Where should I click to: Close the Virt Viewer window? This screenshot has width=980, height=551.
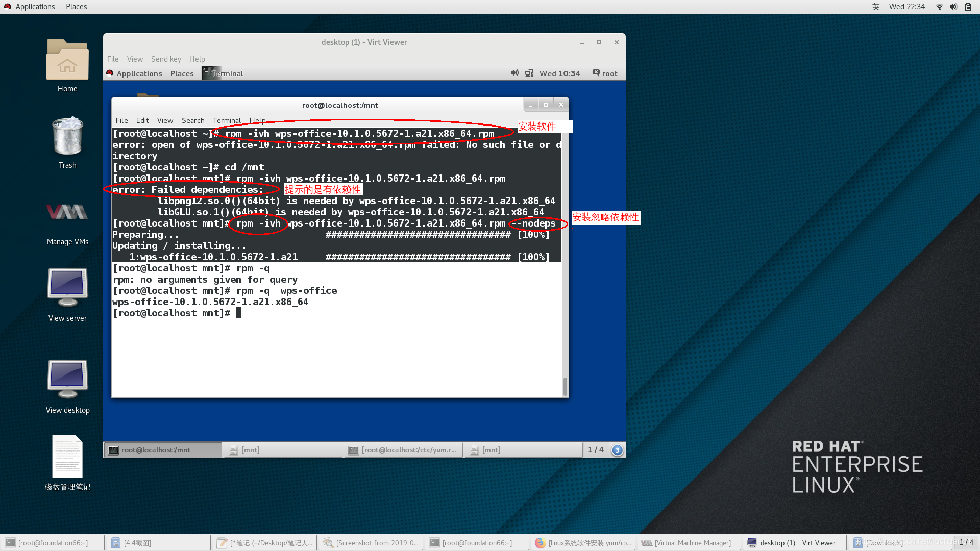click(617, 42)
